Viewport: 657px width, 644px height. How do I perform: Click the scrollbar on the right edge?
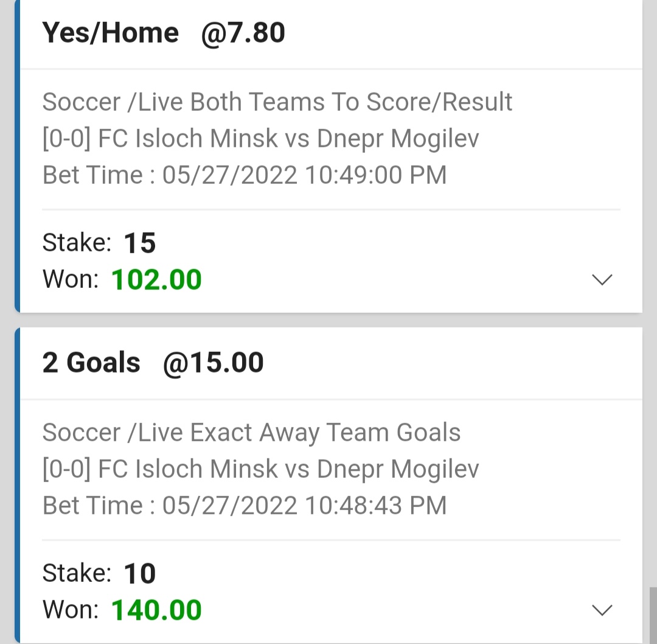tap(653, 614)
